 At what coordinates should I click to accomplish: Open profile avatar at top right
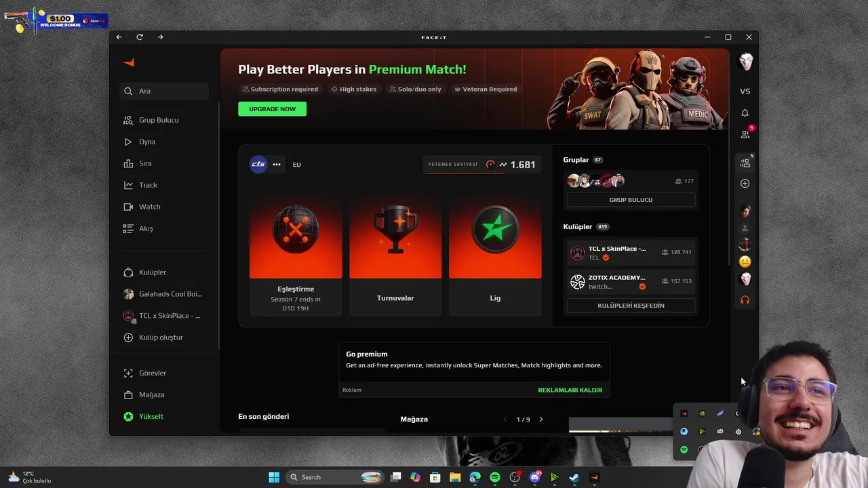coord(745,62)
